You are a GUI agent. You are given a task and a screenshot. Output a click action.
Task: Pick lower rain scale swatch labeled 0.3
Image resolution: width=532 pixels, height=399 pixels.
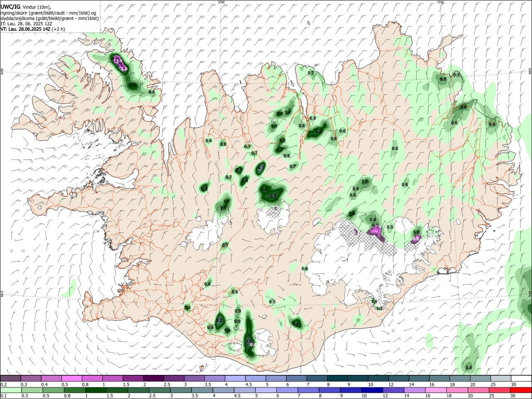[32, 390]
